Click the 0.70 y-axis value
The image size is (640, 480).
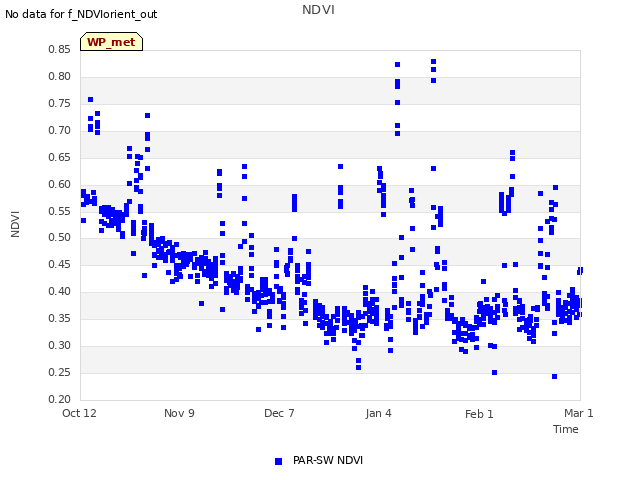click(60, 130)
